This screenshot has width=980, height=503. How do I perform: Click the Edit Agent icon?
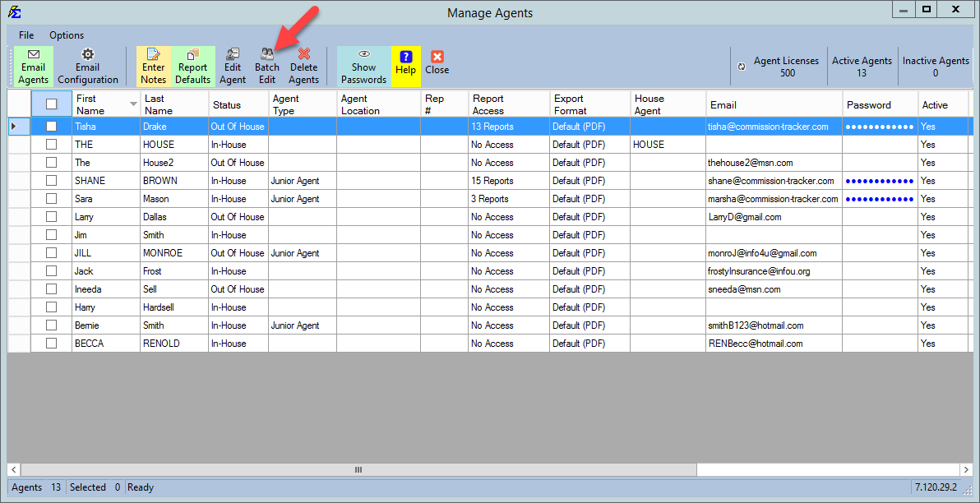click(233, 66)
